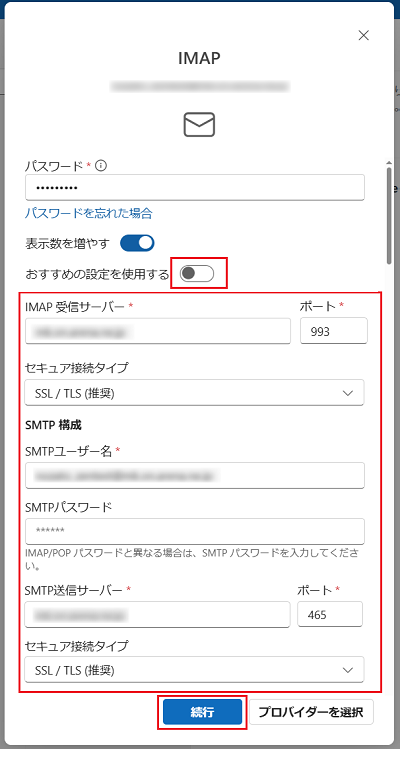Click the dialog's vertical scrollbar thumb

pos(389,215)
